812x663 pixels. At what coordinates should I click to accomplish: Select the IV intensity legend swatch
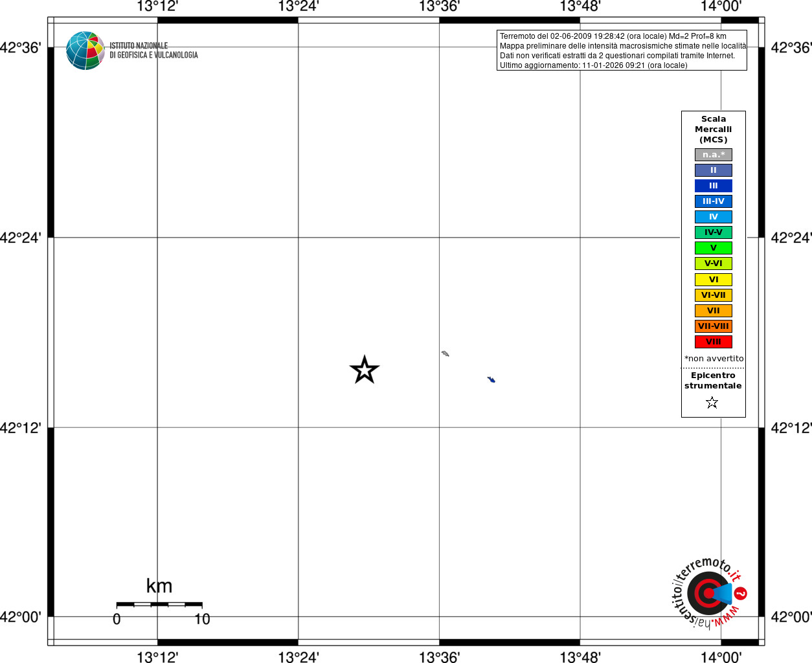tap(714, 217)
